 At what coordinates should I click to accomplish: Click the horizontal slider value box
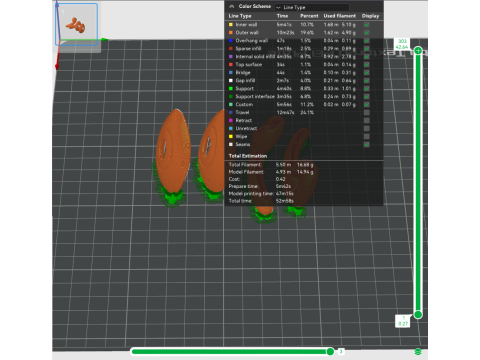point(341,351)
